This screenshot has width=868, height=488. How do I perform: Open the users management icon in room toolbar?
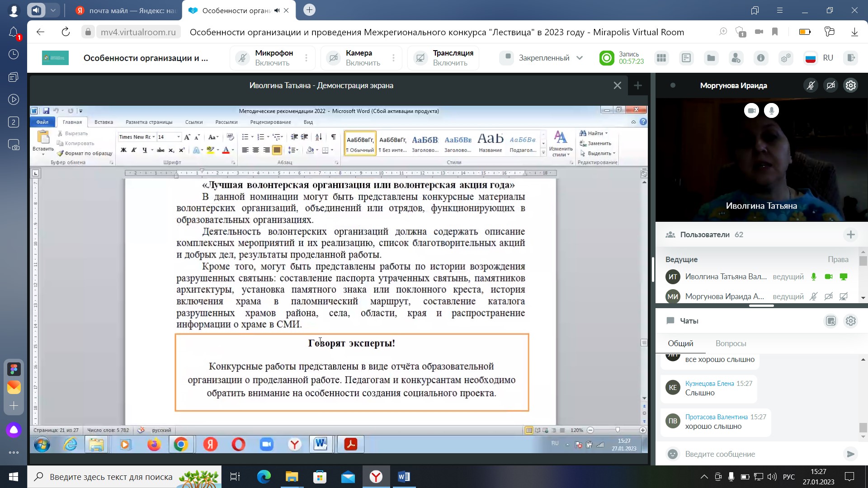736,58
